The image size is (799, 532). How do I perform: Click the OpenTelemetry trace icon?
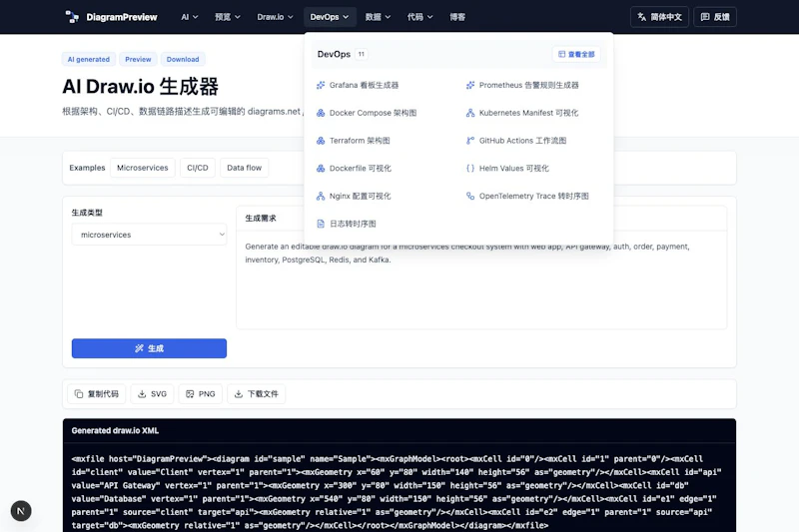(x=470, y=196)
